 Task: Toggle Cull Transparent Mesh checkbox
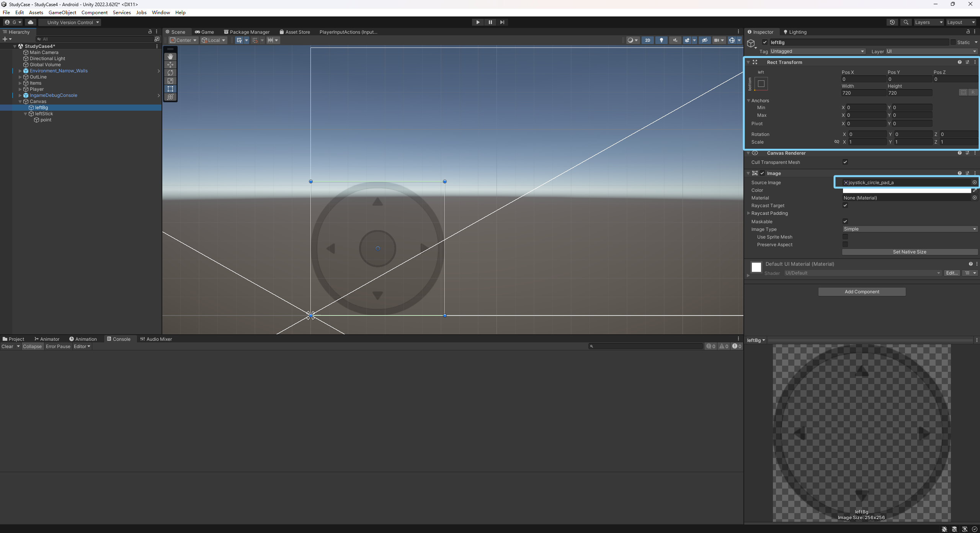(x=845, y=162)
